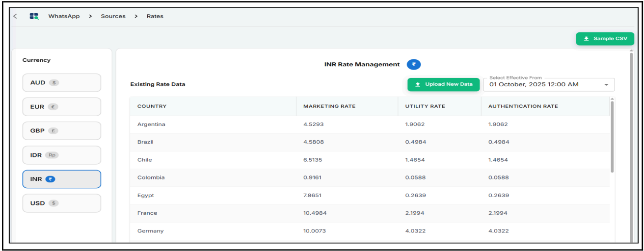The width and height of the screenshot is (644, 251).
Task: Click Germany's utility rate value
Action: pyautogui.click(x=415, y=231)
